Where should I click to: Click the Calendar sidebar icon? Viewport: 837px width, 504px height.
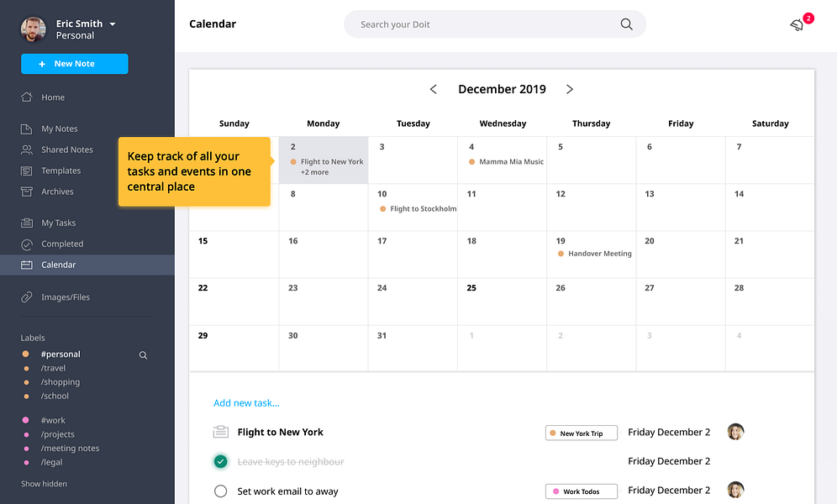(x=26, y=265)
